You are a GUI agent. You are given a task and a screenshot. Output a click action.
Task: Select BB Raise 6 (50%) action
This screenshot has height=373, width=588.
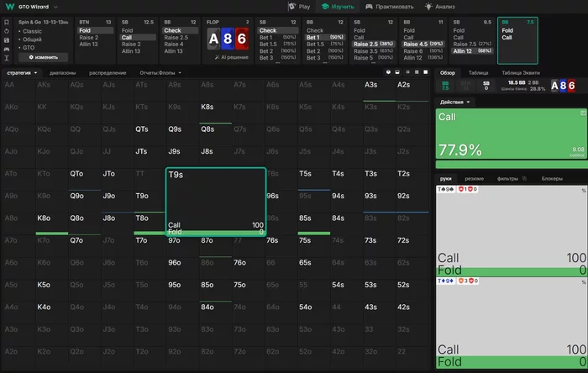point(423,51)
